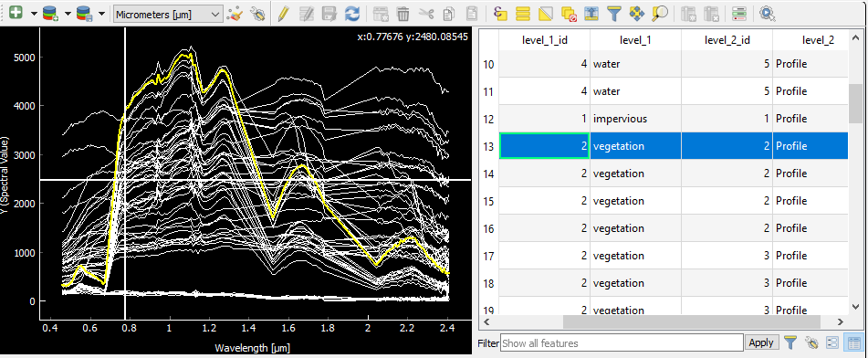Pan map to selected rows icon
The width and height of the screenshot is (868, 358).
[636, 14]
